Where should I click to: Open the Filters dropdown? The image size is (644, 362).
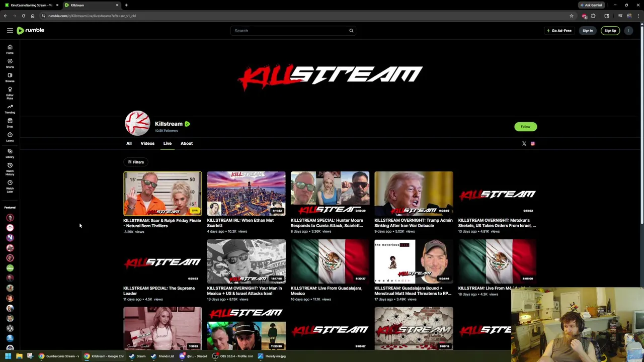pos(135,162)
